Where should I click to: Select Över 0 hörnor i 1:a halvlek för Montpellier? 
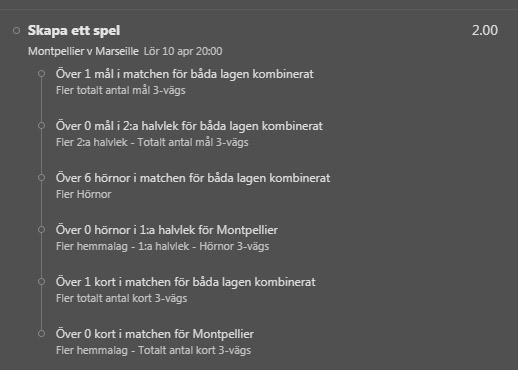pyautogui.click(x=167, y=230)
